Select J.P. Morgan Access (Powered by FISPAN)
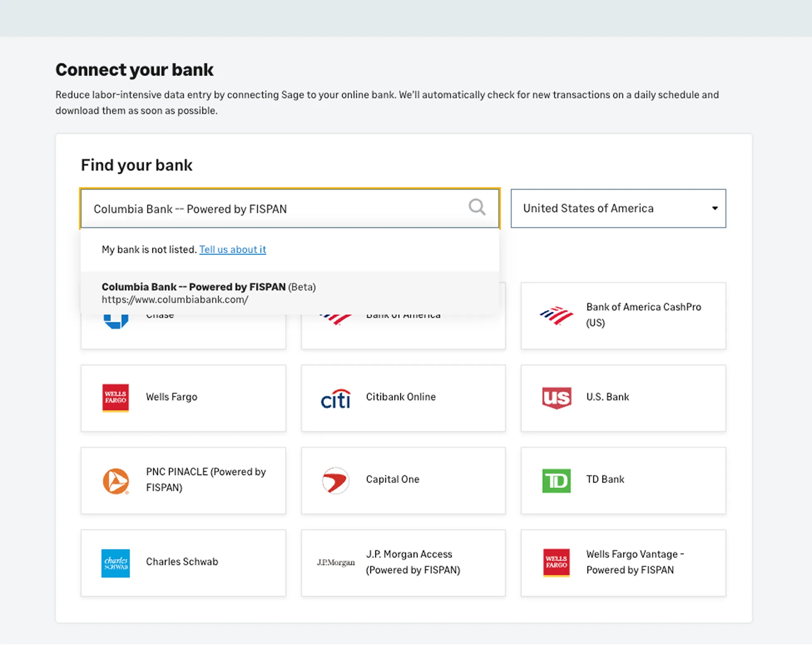This screenshot has height=645, width=812. tap(403, 563)
